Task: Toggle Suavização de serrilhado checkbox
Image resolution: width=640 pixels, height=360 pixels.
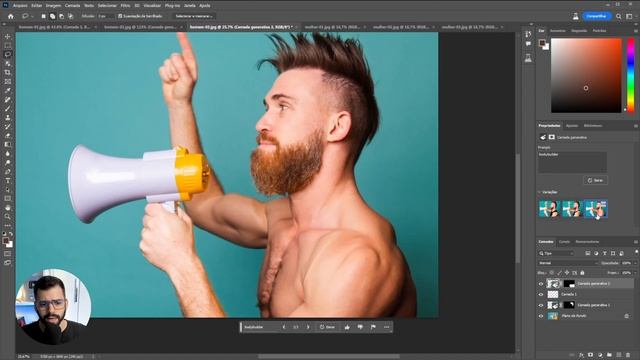Action: pyautogui.click(x=120, y=16)
